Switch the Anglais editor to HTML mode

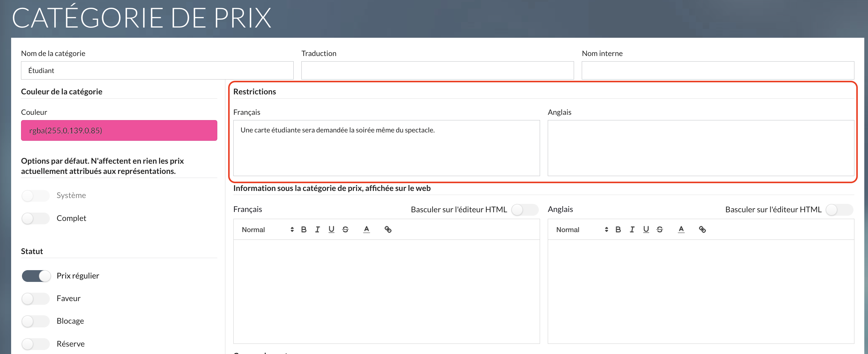pos(839,209)
